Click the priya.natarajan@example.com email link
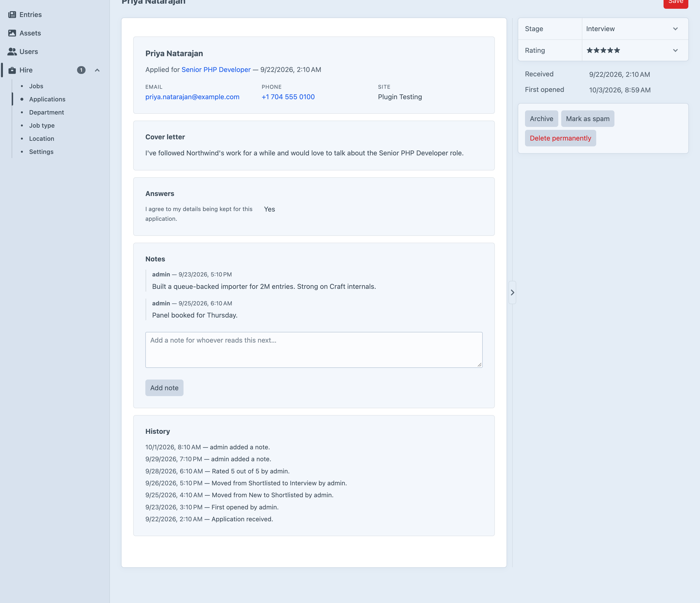This screenshot has width=700, height=603. click(192, 97)
